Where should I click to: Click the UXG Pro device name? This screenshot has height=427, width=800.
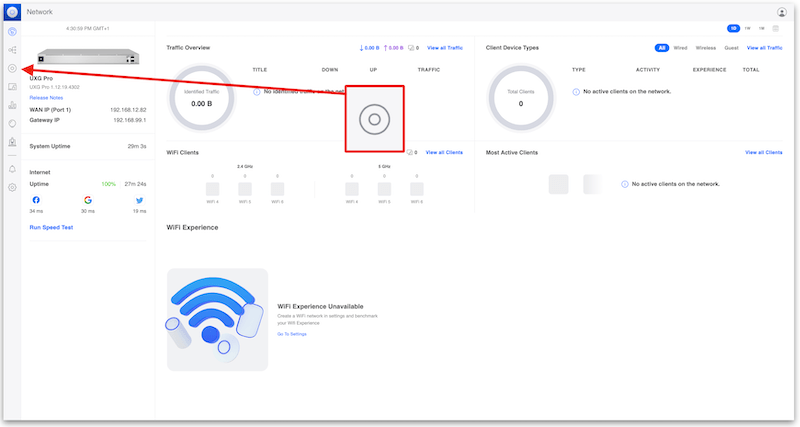pyautogui.click(x=41, y=79)
